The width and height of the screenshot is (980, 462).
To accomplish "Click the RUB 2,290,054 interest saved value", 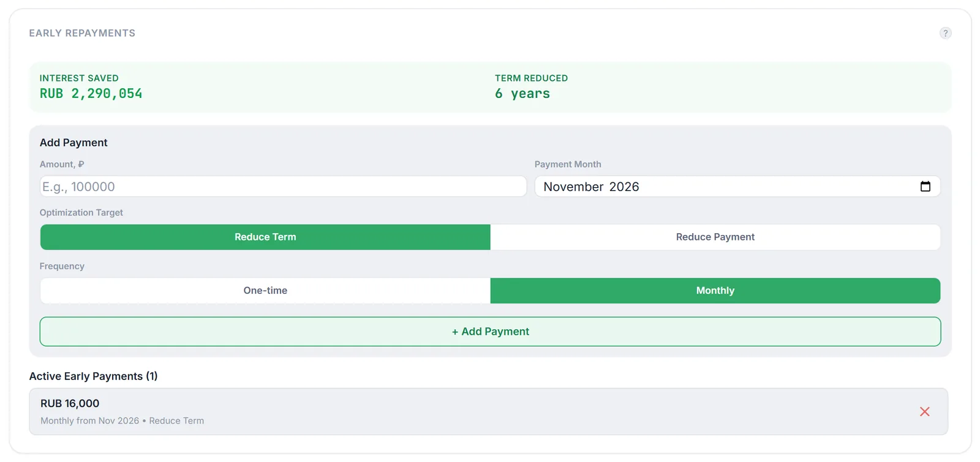I will pos(91,94).
